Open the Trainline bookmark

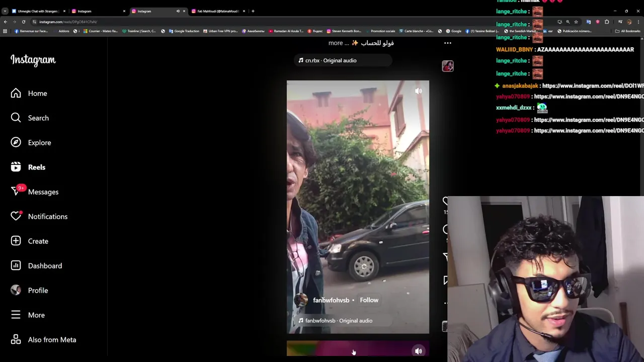point(139,31)
